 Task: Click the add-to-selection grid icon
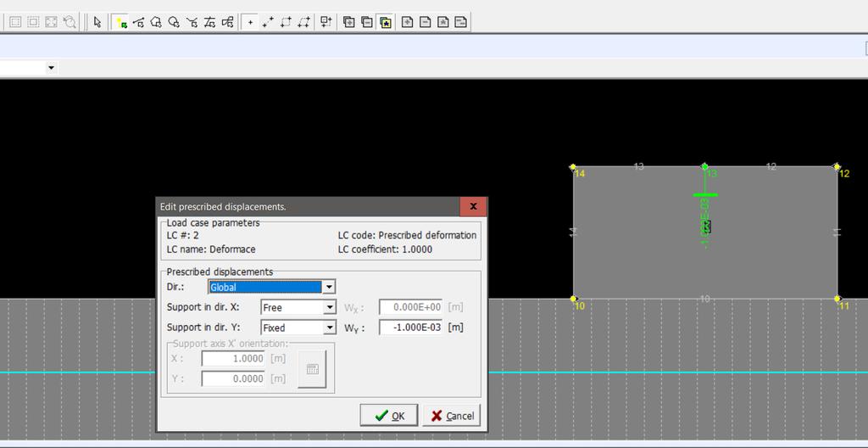326,22
